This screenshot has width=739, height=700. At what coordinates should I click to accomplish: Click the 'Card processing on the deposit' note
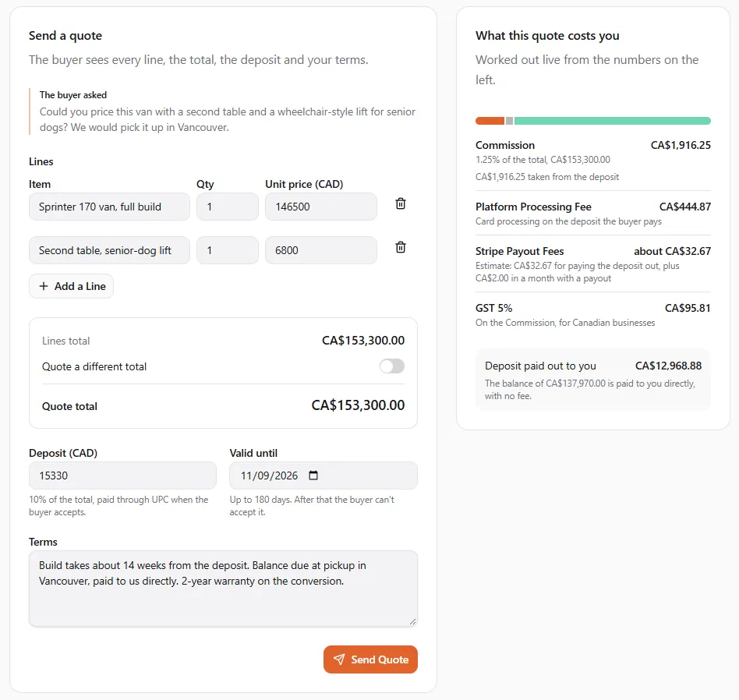coord(568,221)
